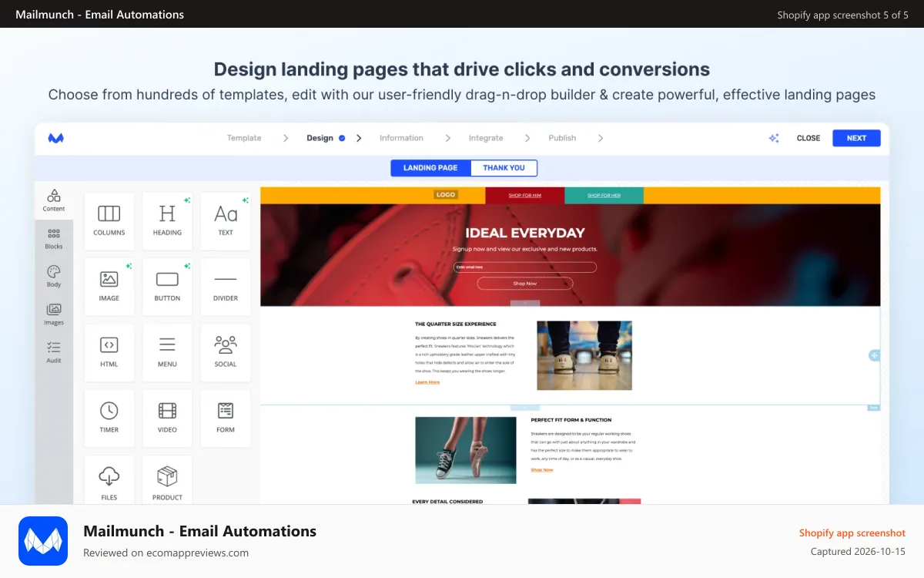Click the chevron after Integrate step

coord(527,138)
